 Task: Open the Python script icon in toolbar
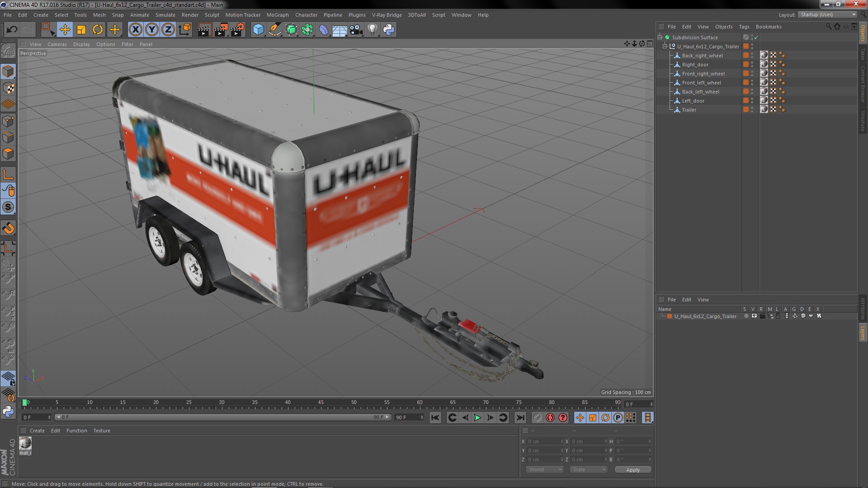pyautogui.click(x=389, y=30)
